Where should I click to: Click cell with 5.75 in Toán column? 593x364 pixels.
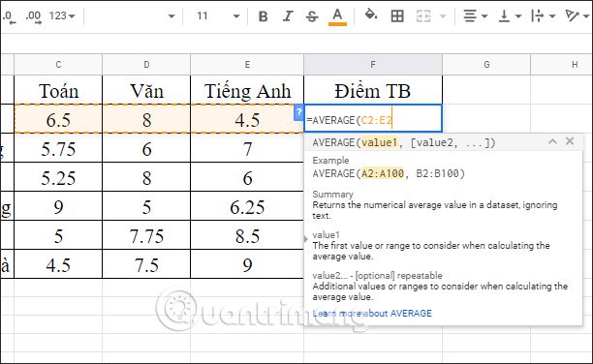[58, 148]
